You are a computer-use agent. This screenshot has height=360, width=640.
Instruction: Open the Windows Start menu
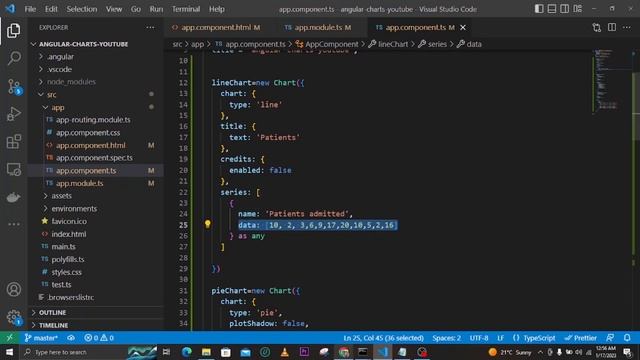tap(9, 352)
